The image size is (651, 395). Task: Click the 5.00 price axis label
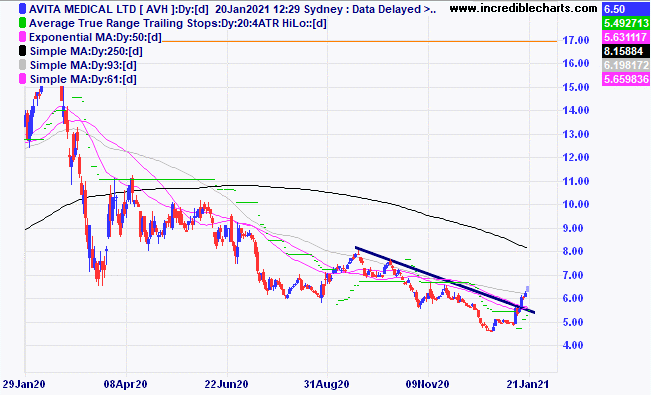[573, 322]
